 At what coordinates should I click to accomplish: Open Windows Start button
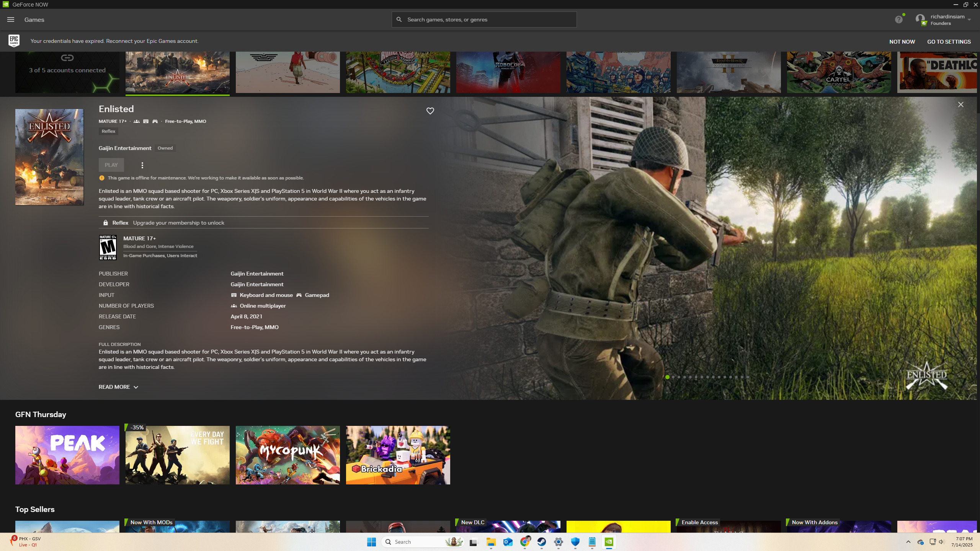tap(371, 542)
